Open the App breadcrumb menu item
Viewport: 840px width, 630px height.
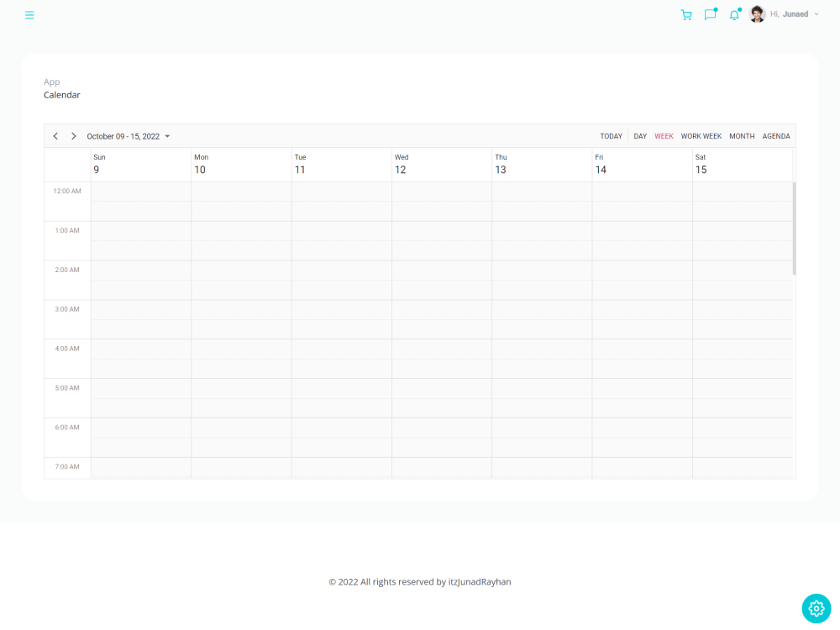[51, 81]
